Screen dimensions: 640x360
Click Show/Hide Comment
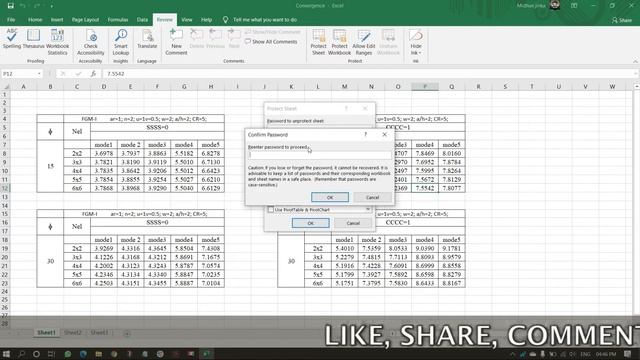coord(272,32)
